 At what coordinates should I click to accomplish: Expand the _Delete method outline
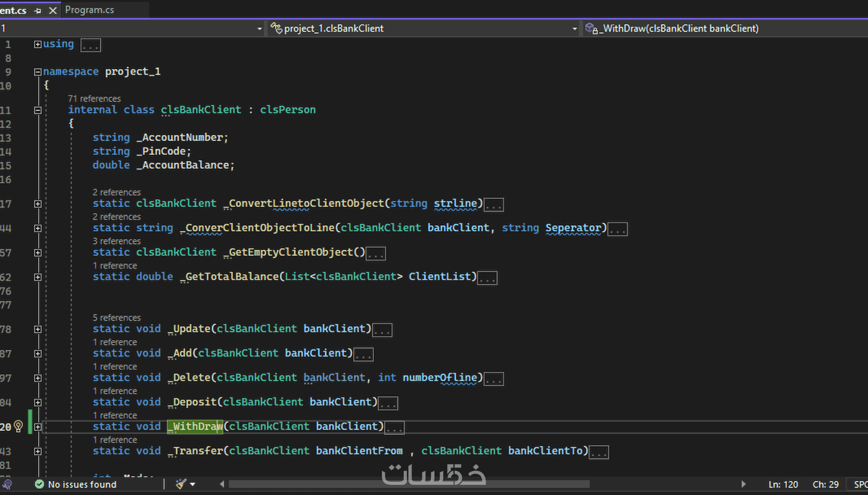point(38,379)
